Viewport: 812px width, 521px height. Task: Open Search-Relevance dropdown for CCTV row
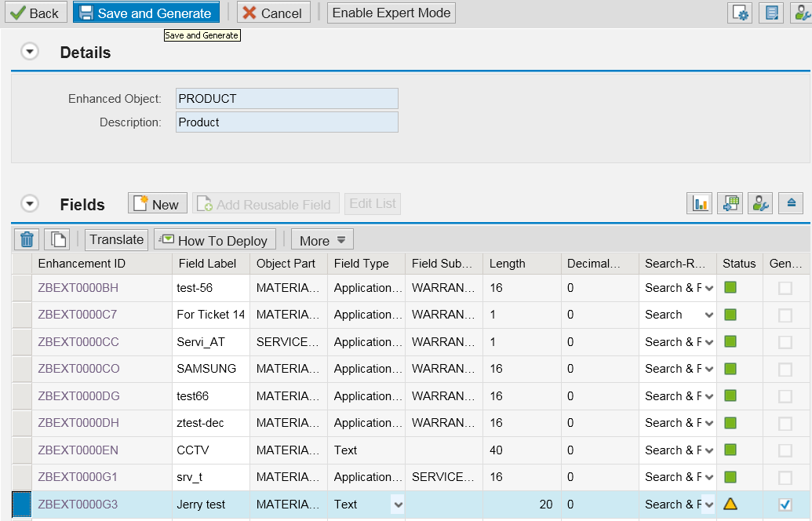(709, 450)
